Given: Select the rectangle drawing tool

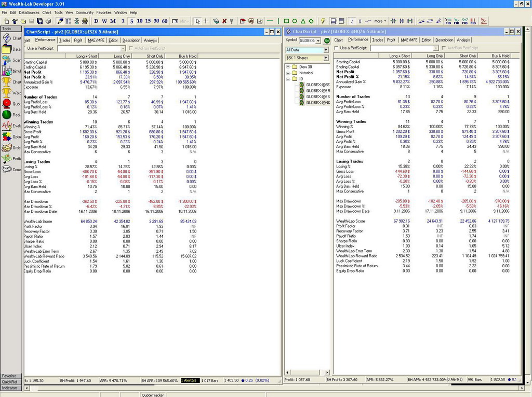Looking at the screenshot, I should click(286, 21).
